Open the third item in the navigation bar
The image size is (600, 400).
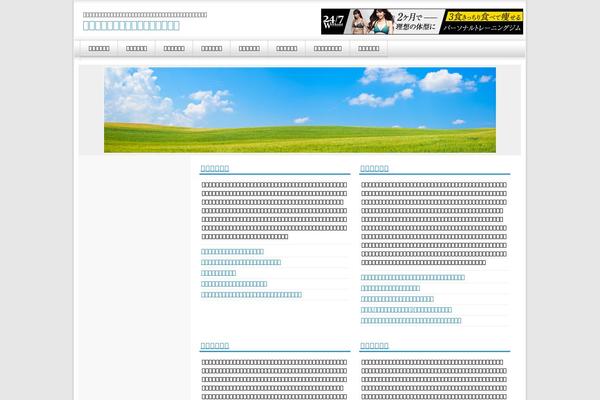click(174, 49)
